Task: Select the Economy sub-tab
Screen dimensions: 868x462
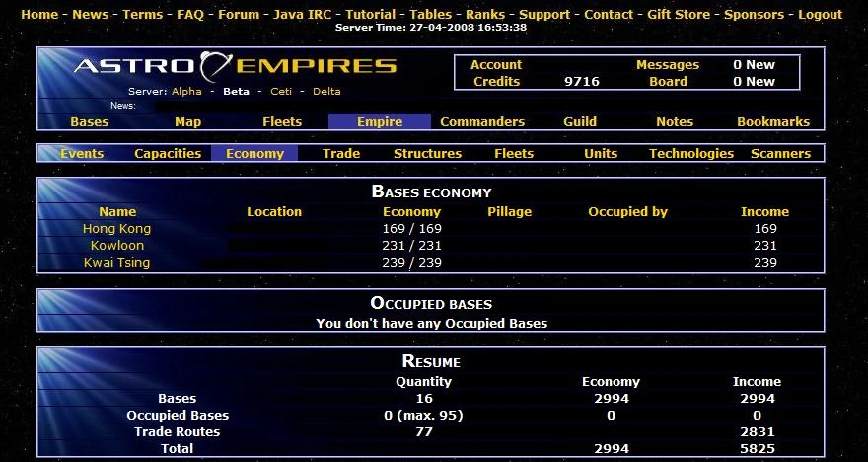Action: pyautogui.click(x=254, y=153)
